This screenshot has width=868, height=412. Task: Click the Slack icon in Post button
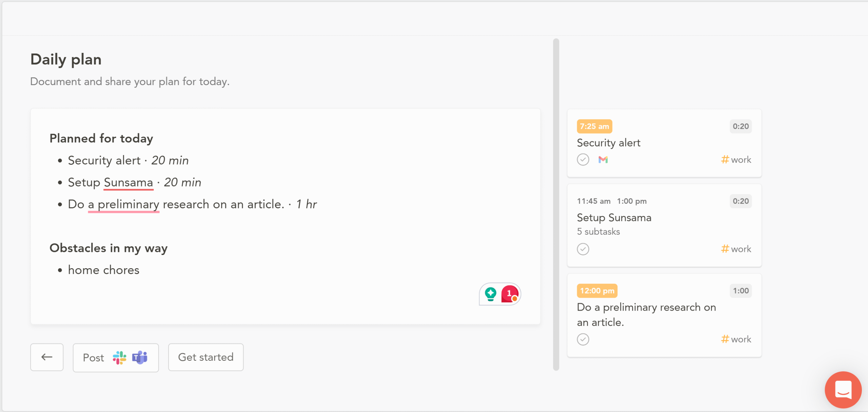(119, 358)
